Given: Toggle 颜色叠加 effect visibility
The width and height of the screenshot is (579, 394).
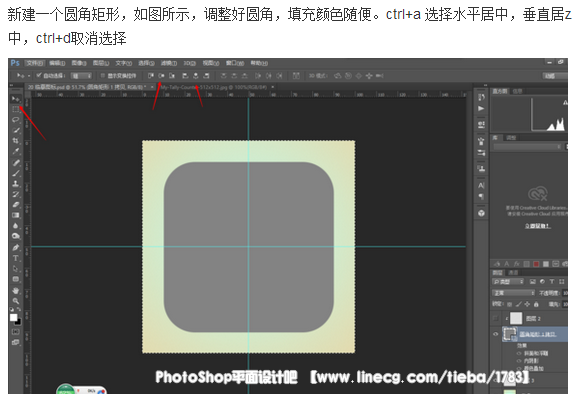Looking at the screenshot, I should tap(519, 368).
